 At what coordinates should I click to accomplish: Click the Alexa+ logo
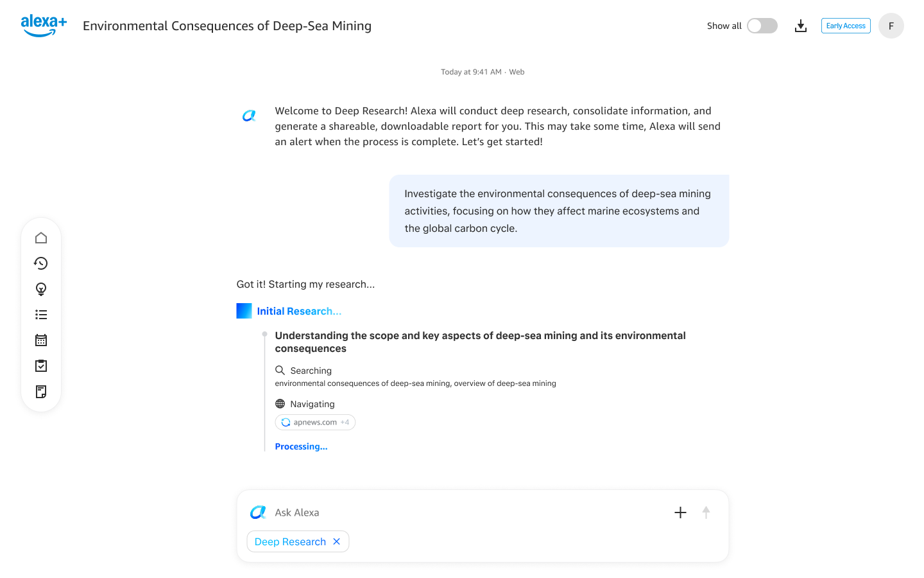pos(44,26)
